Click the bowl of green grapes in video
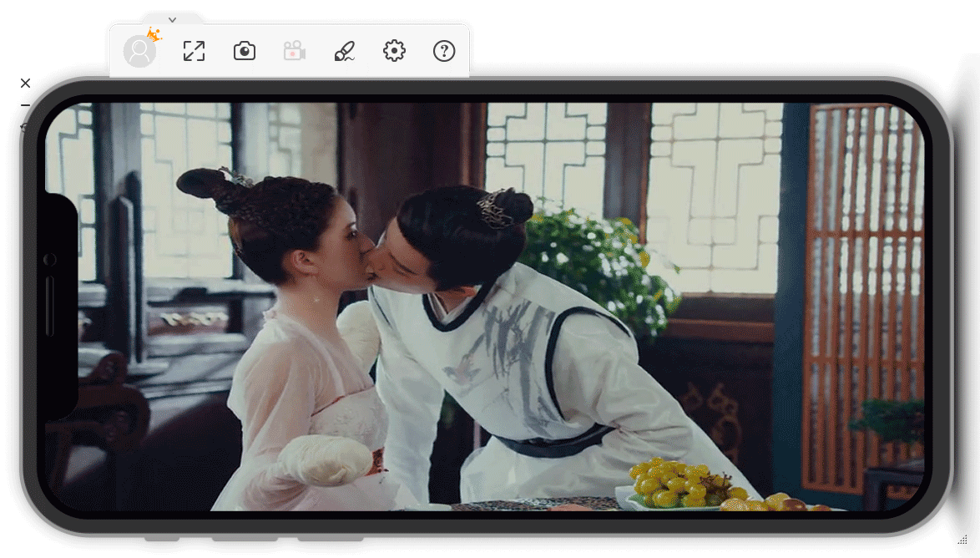The width and height of the screenshot is (980, 558). (676, 484)
